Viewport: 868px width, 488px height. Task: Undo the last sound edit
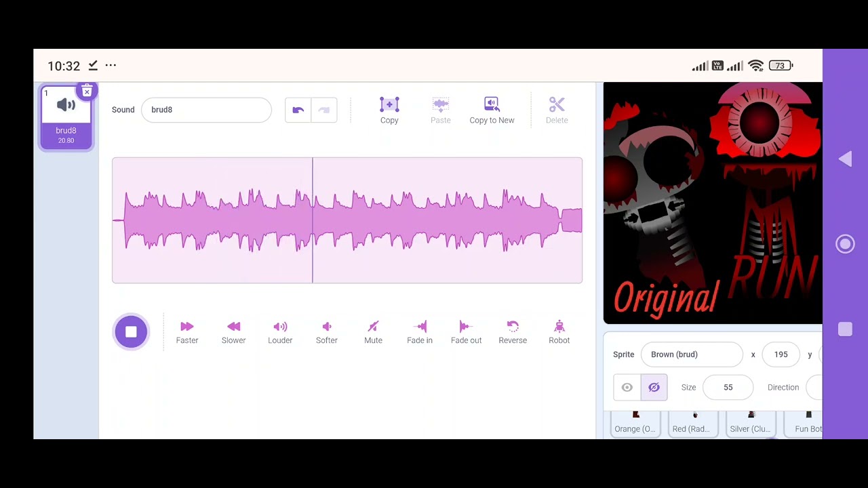[298, 110]
